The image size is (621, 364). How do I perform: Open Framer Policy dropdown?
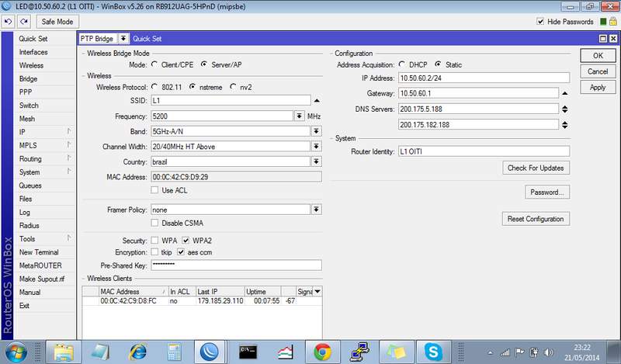(x=316, y=210)
